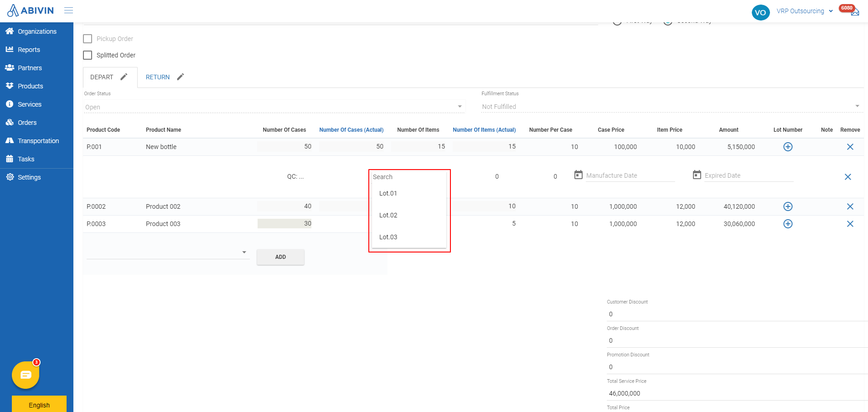Click the New bottle product name
This screenshot has width=868, height=412.
161,147
